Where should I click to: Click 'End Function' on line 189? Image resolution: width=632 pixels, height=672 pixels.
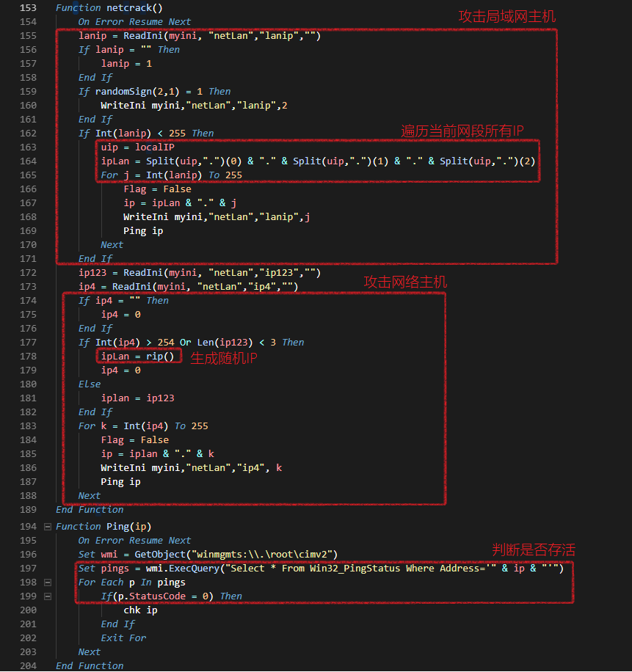(x=90, y=509)
